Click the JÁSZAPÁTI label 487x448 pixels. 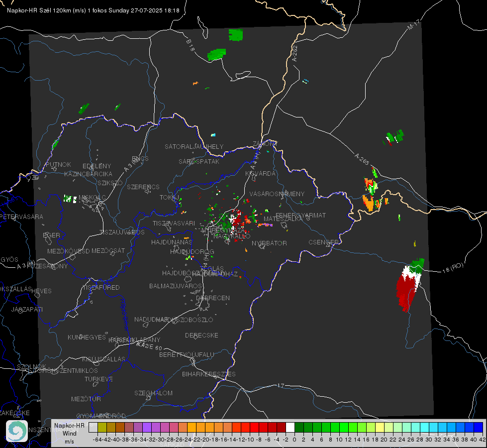point(27,309)
